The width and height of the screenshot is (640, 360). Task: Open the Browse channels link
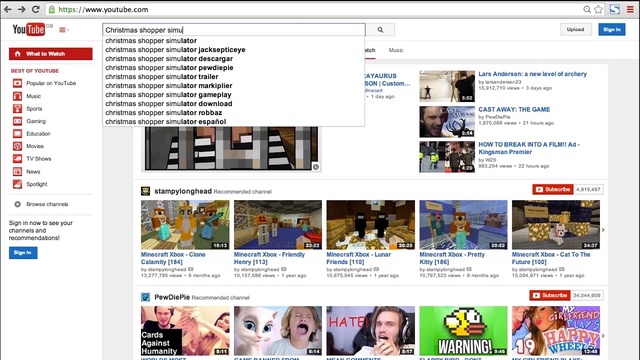47,204
